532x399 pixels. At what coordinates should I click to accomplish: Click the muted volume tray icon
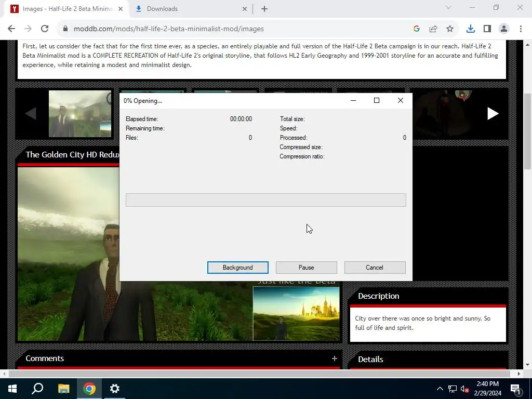(x=465, y=389)
